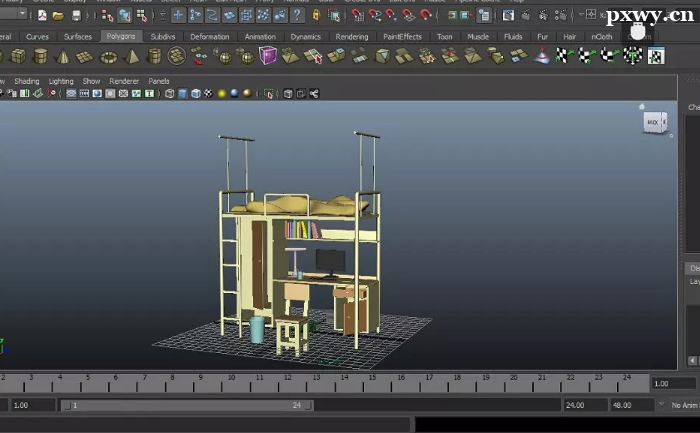
Task: Open the Show viewport menu
Action: click(91, 81)
